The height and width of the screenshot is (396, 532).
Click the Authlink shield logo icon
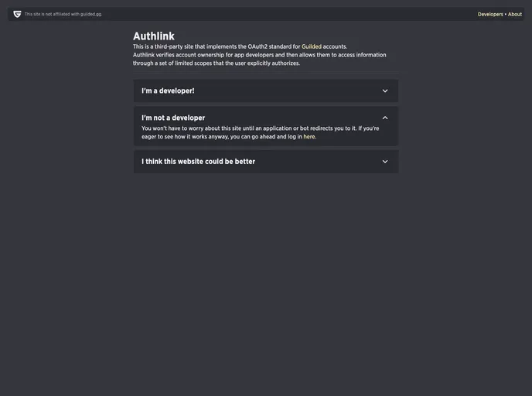(x=17, y=14)
